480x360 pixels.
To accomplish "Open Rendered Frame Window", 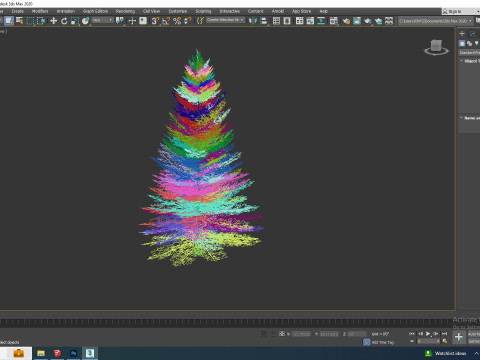I will (x=357, y=21).
